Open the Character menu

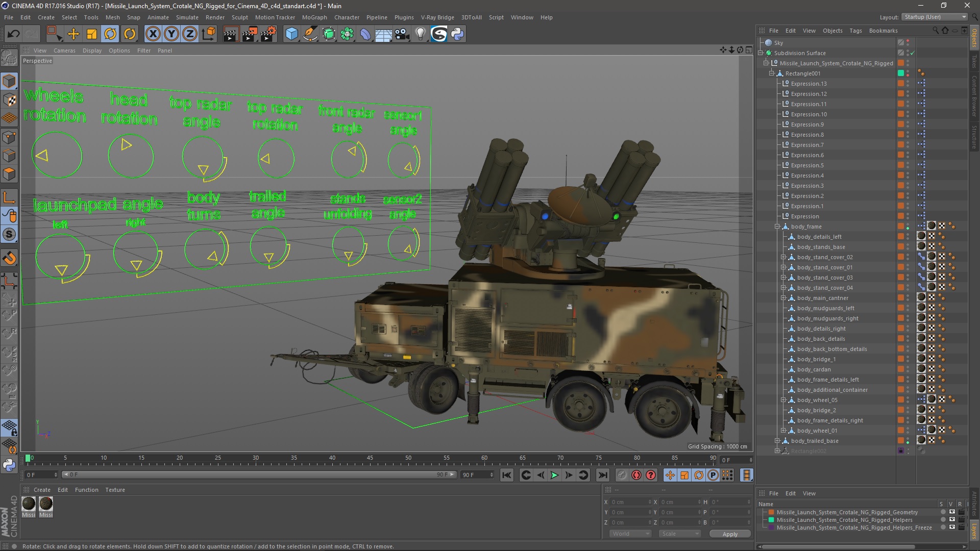(x=347, y=17)
